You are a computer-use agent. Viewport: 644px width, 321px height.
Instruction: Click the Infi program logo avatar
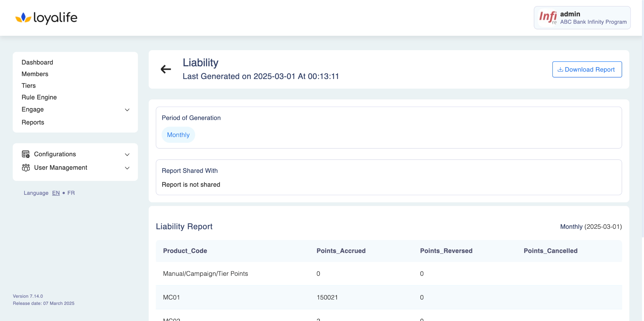(548, 18)
